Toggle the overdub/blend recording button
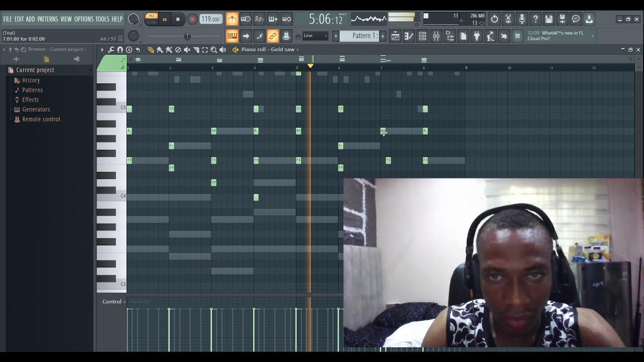Viewport: 644px width, 362px height. pos(273,19)
